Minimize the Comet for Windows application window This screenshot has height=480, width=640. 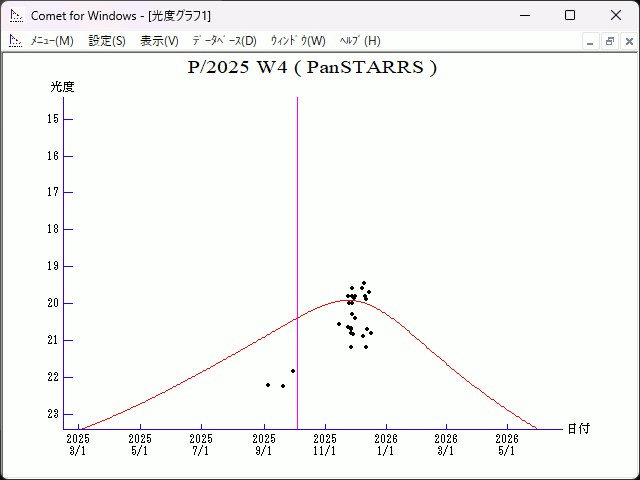(x=524, y=15)
